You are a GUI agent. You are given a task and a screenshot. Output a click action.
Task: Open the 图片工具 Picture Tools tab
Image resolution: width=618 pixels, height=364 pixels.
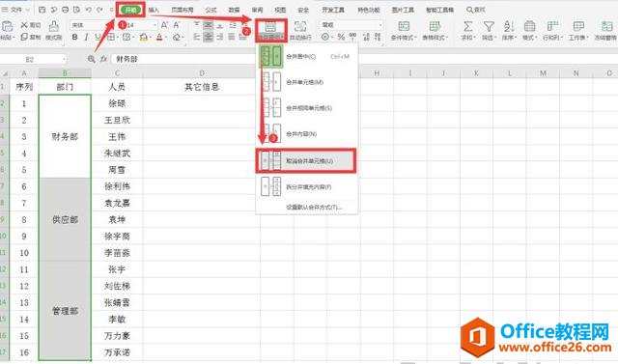[403, 10]
